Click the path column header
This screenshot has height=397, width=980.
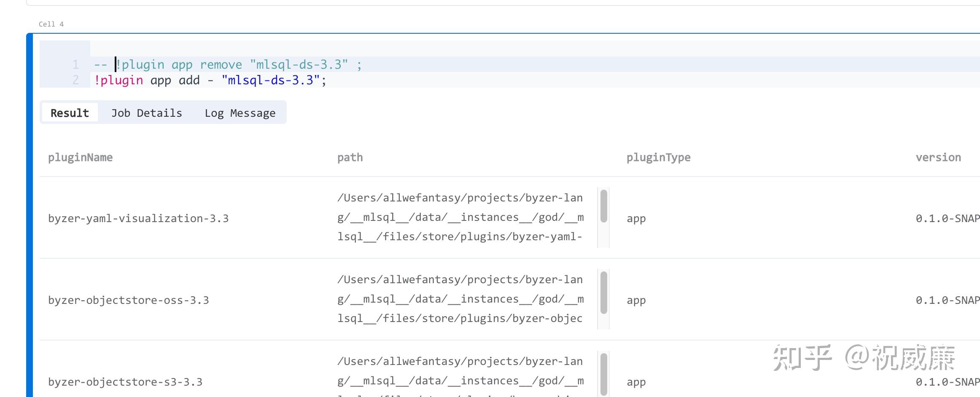pos(350,158)
